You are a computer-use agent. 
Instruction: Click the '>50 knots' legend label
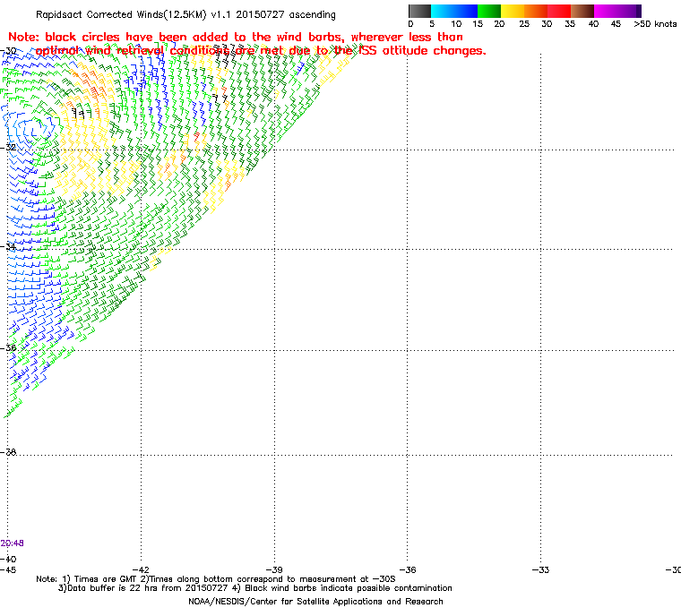click(x=655, y=24)
